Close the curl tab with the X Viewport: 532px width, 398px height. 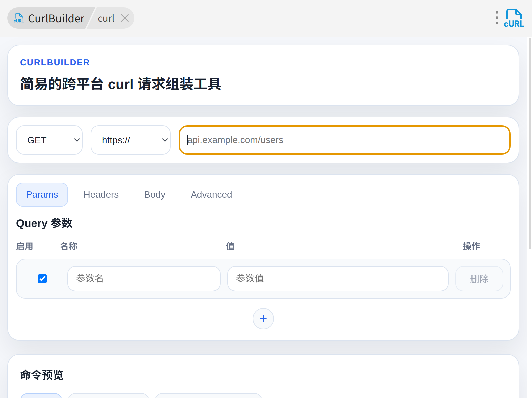coord(125,18)
